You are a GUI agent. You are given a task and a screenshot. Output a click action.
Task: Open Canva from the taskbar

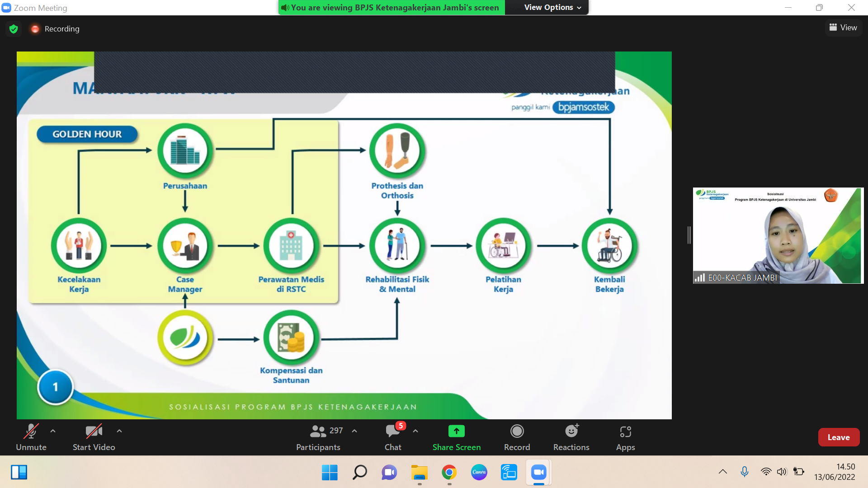click(x=479, y=472)
